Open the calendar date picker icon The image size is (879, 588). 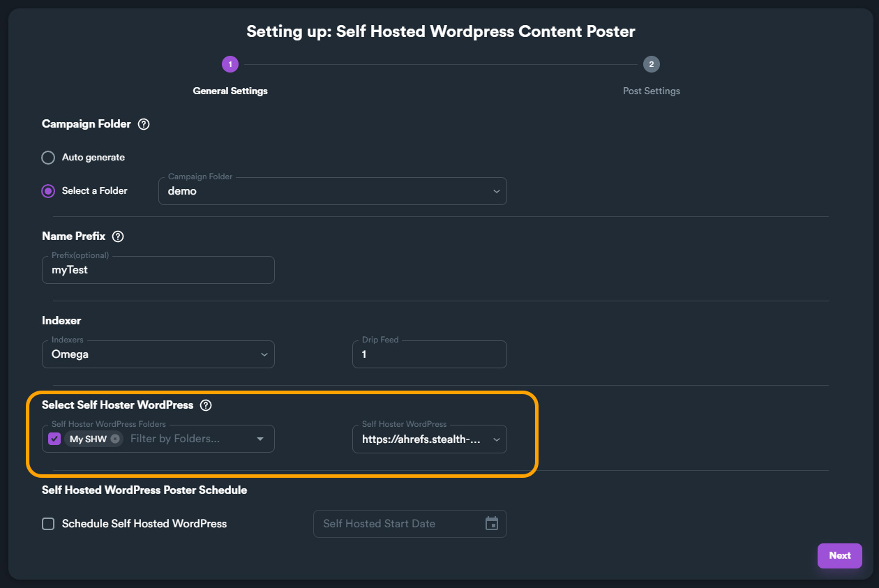pos(492,524)
